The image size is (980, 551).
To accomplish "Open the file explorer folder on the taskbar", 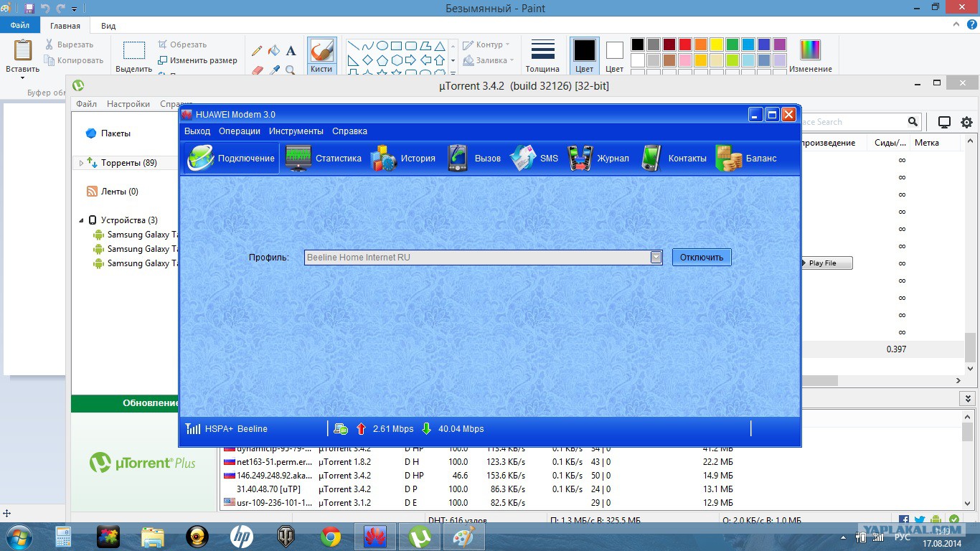I will point(153,537).
